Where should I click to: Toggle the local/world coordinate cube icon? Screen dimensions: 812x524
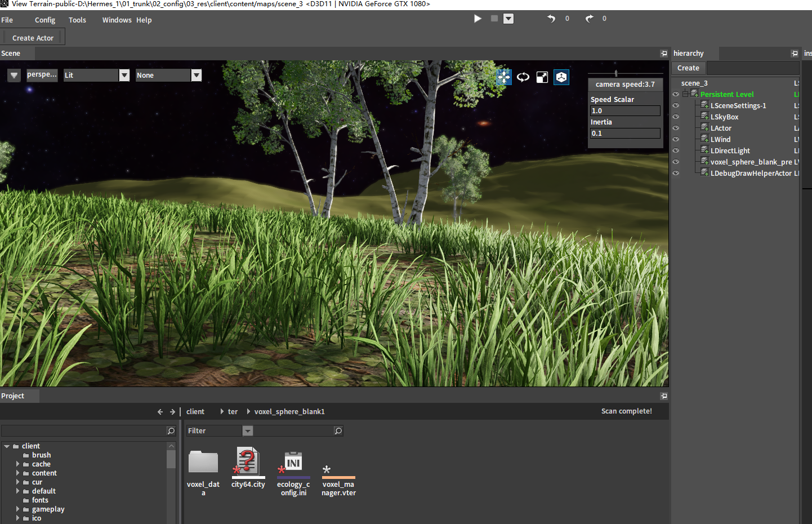pos(561,77)
